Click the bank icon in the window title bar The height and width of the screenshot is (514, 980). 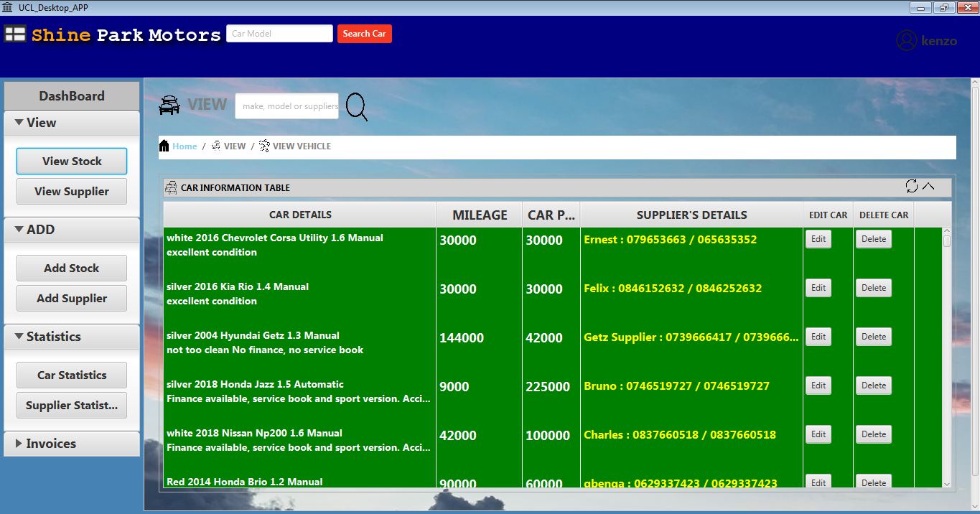click(7, 7)
